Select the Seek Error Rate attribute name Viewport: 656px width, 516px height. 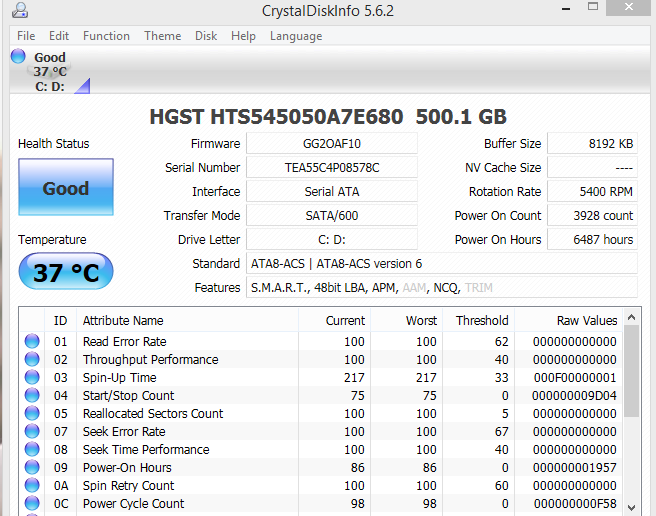(x=124, y=431)
